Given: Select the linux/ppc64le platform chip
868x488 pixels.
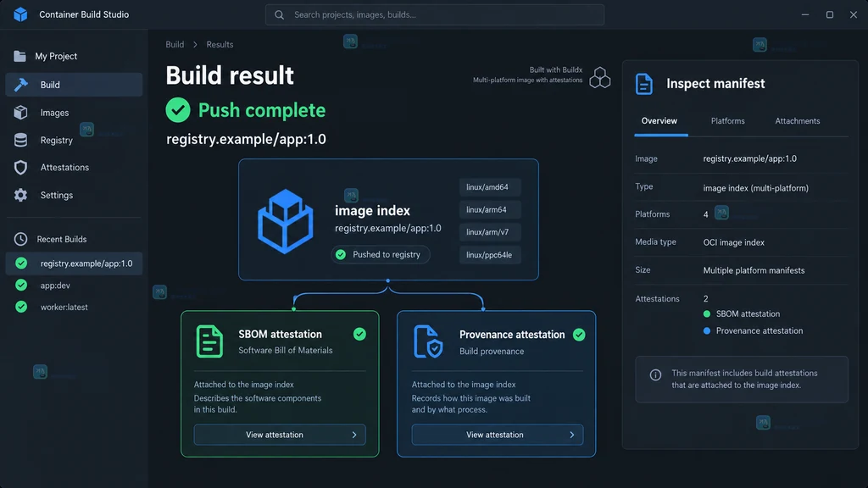Looking at the screenshot, I should 490,255.
